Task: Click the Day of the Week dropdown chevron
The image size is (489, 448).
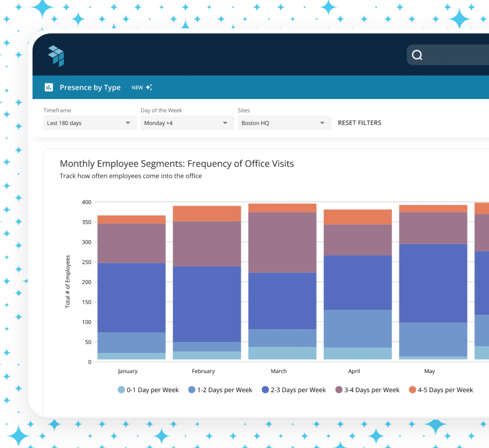Action: pos(225,123)
